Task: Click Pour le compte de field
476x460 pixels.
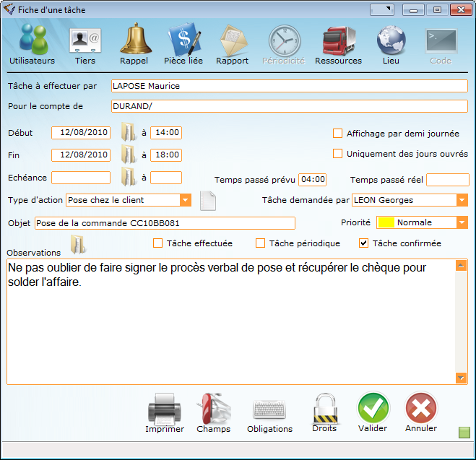Action: pyautogui.click(x=290, y=106)
